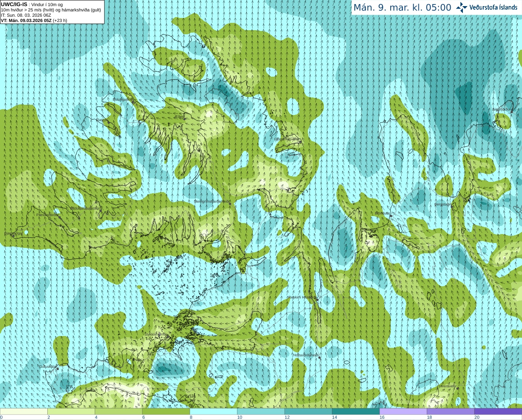Click the above 20 m/s purple legend swatch
This screenshot has height=420, width=522.
coord(498,411)
